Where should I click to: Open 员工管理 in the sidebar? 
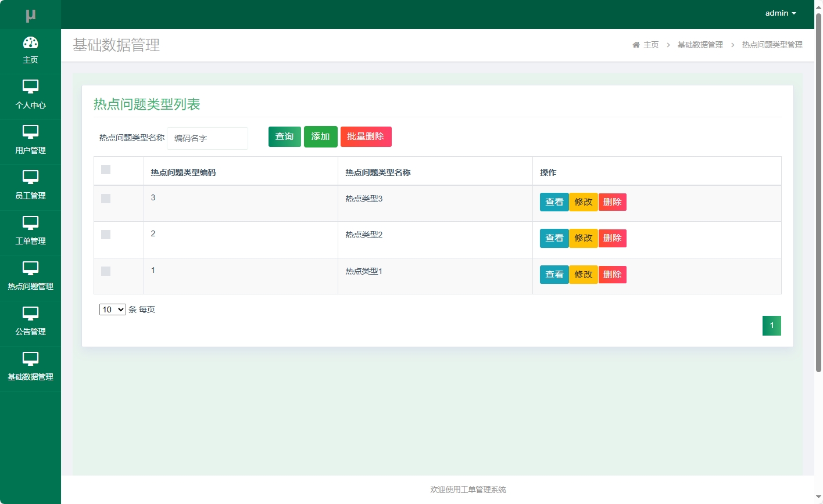[x=31, y=186]
